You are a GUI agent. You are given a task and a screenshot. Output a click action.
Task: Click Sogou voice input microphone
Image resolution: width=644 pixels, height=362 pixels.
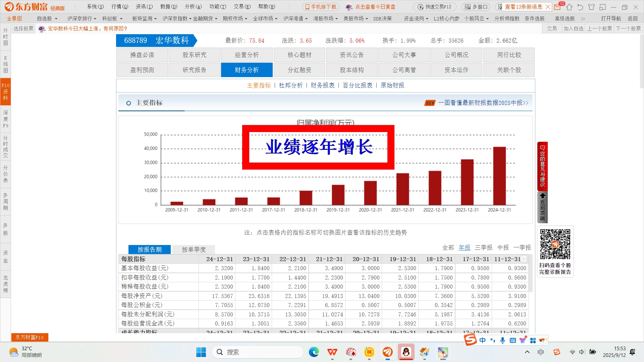click(502, 341)
